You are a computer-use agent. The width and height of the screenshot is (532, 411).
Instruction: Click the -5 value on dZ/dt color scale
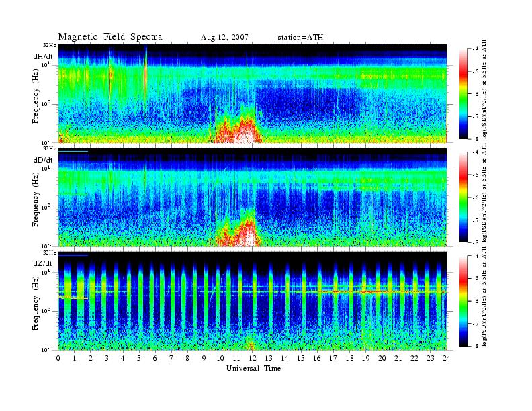475,279
